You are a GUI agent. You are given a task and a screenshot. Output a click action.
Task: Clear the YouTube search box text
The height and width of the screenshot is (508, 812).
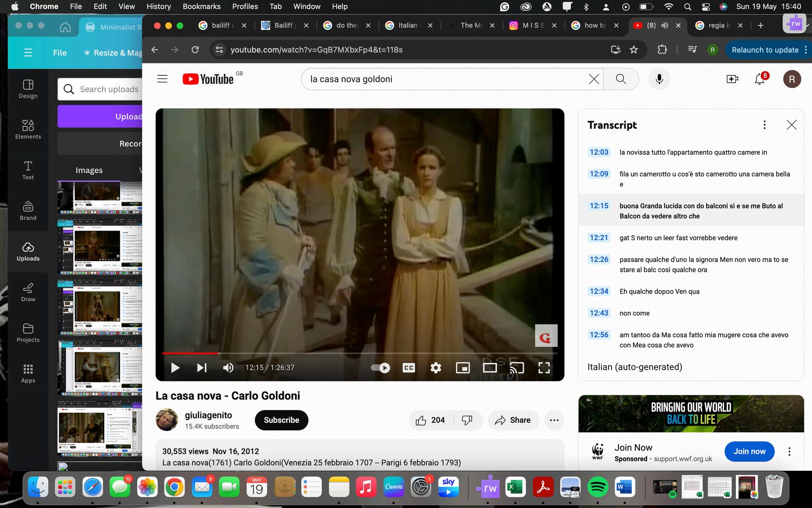pyautogui.click(x=594, y=79)
